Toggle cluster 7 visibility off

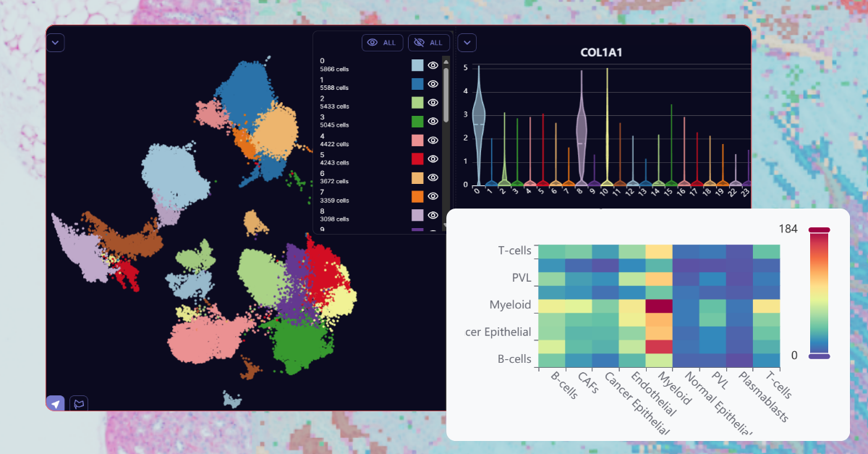[433, 196]
